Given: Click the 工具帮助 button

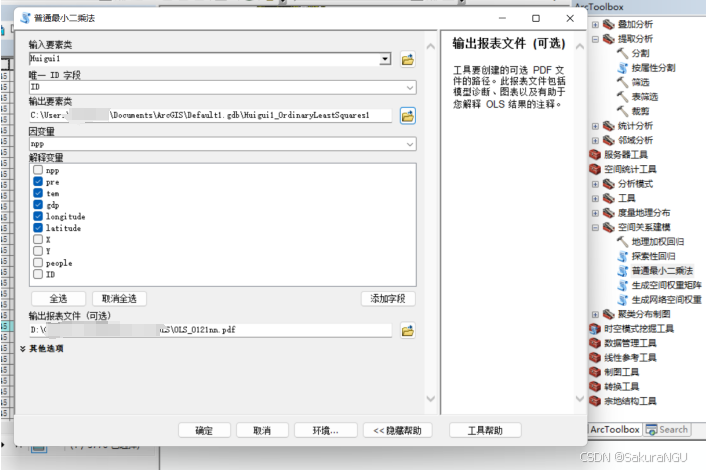Looking at the screenshot, I should point(485,430).
